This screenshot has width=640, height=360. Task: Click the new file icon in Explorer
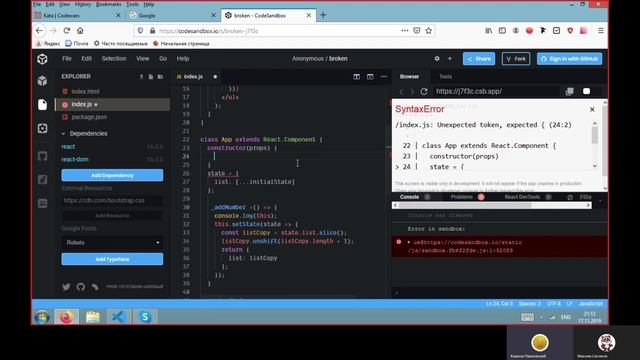click(x=151, y=77)
